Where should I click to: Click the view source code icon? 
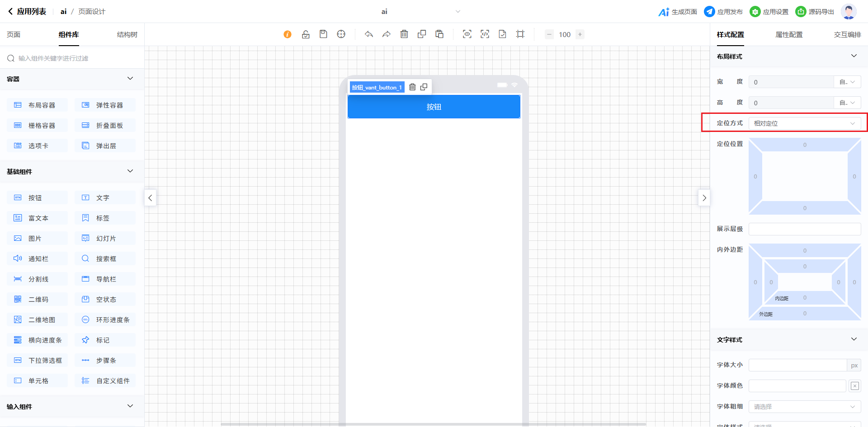[x=485, y=34]
